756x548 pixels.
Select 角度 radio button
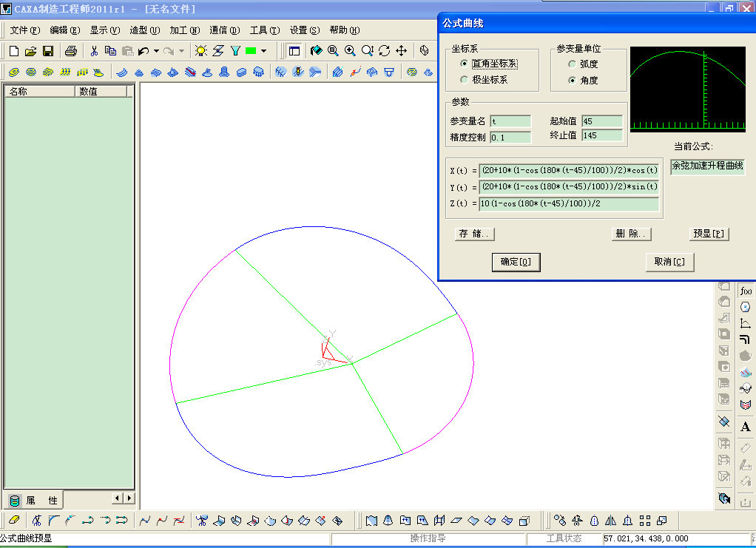coord(572,80)
